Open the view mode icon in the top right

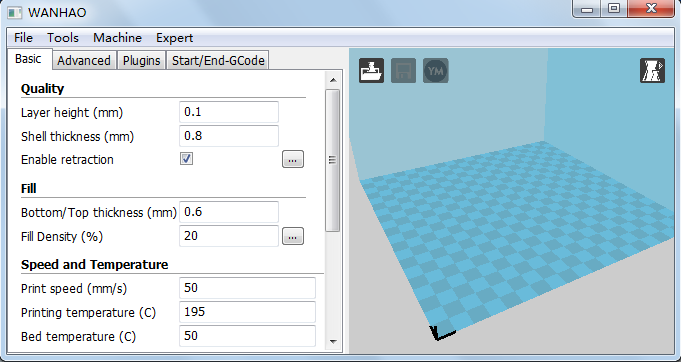point(652,70)
